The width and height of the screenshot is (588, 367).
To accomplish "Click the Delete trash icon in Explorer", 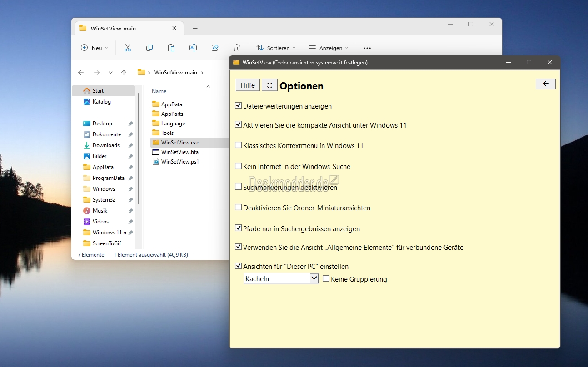I will 237,48.
